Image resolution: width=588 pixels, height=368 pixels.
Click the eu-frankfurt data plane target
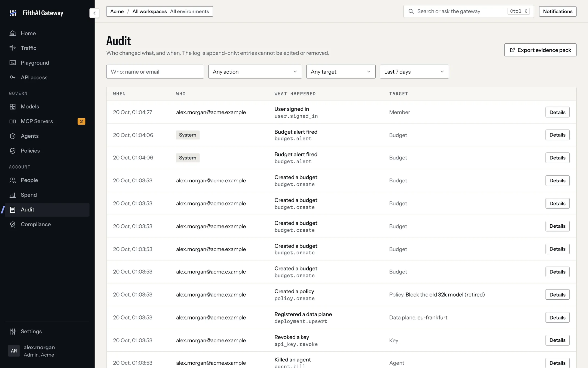point(432,318)
